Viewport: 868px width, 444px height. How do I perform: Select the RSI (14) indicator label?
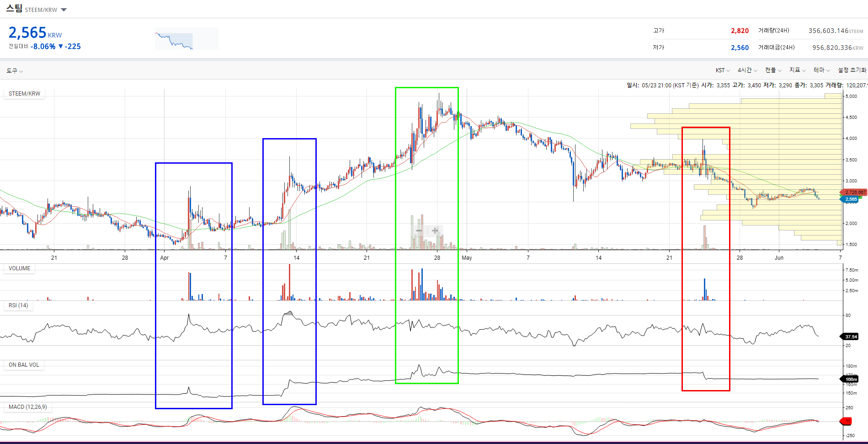coord(18,305)
